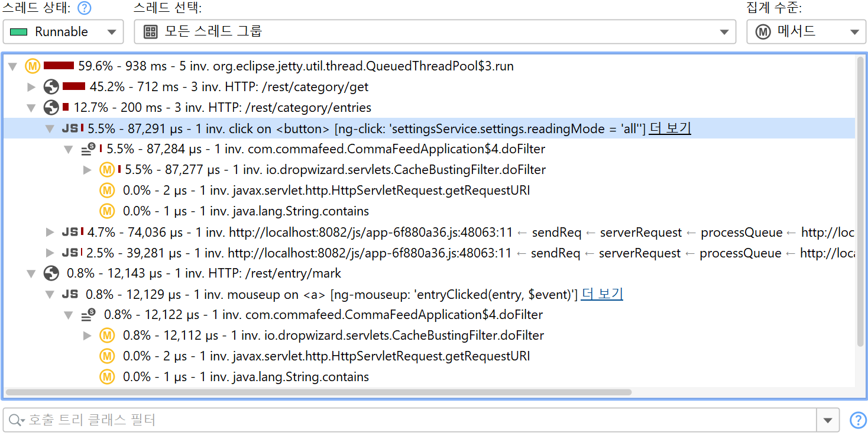Screen dimensions: 868x435
Task: Open the 메서드 aggregation level dropdown
Action: click(806, 32)
